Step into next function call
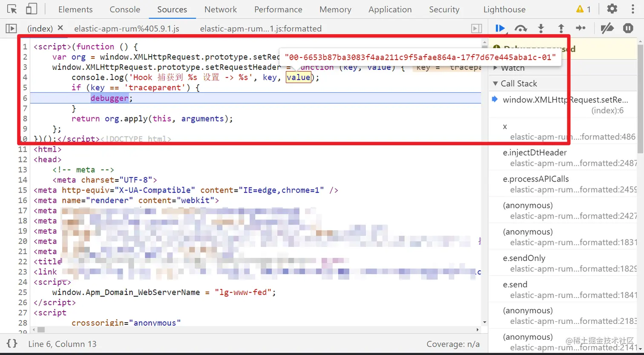This screenshot has width=644, height=355. click(x=541, y=28)
